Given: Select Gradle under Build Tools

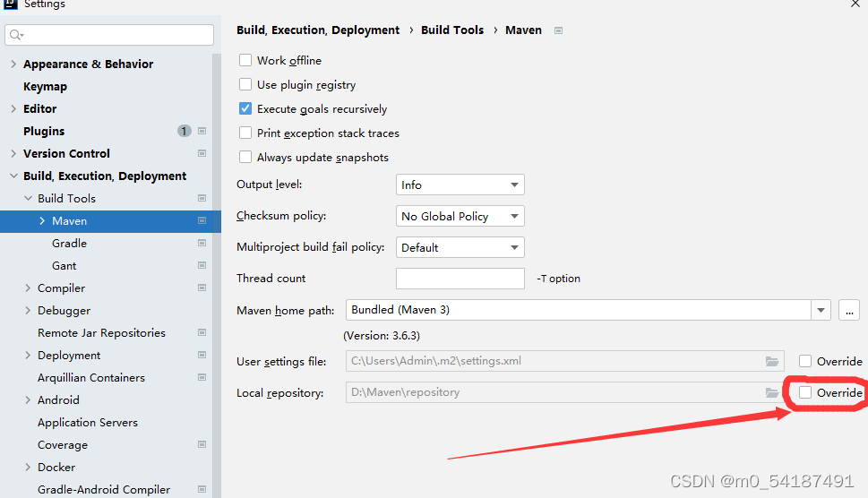Looking at the screenshot, I should (69, 244).
